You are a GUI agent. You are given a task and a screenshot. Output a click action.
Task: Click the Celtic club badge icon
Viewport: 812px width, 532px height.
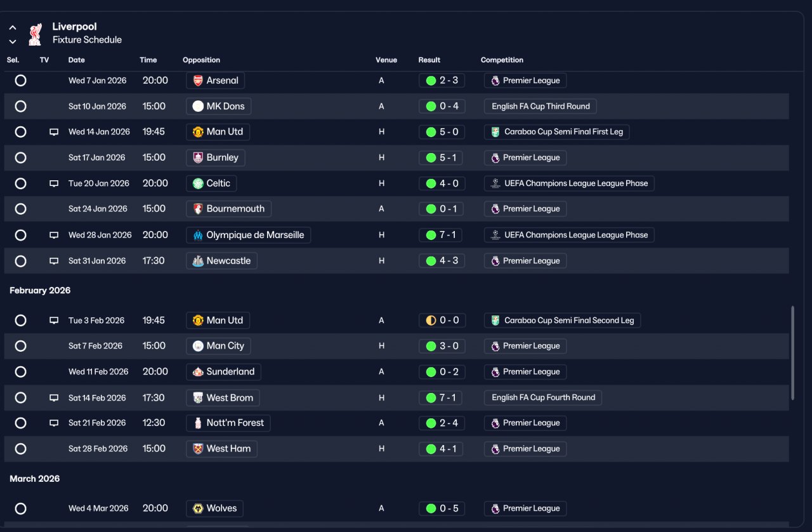click(198, 183)
